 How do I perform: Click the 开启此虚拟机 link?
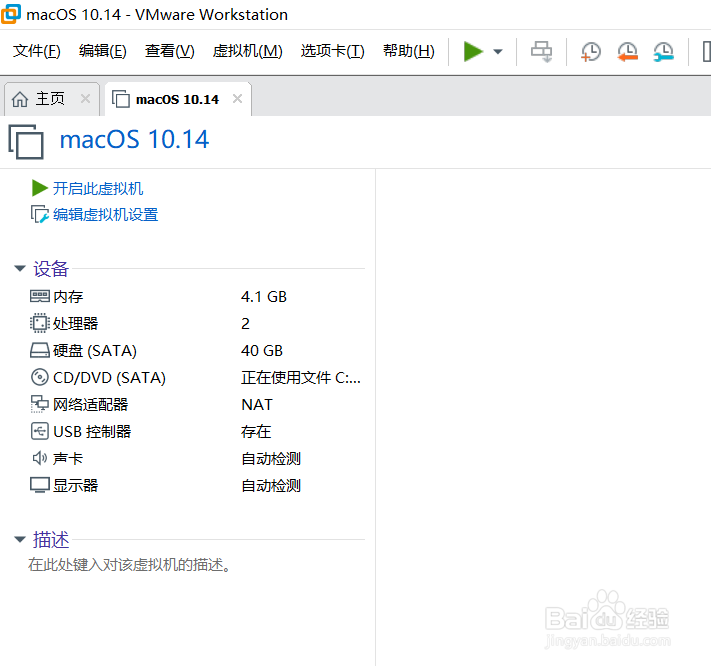click(98, 188)
